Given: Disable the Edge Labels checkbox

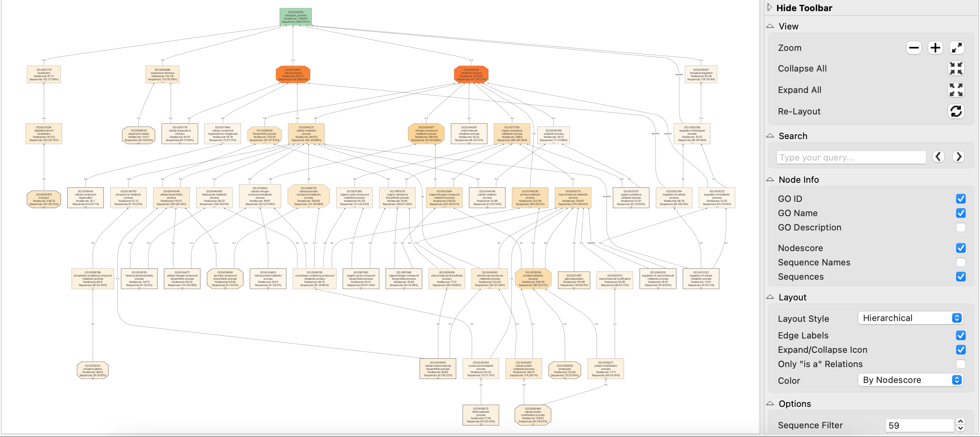Looking at the screenshot, I should [961, 335].
